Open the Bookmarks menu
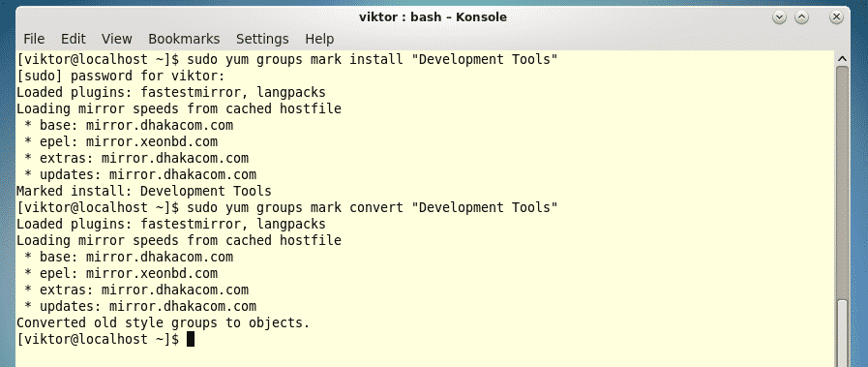Screen dimensions: 868x367 point(184,39)
